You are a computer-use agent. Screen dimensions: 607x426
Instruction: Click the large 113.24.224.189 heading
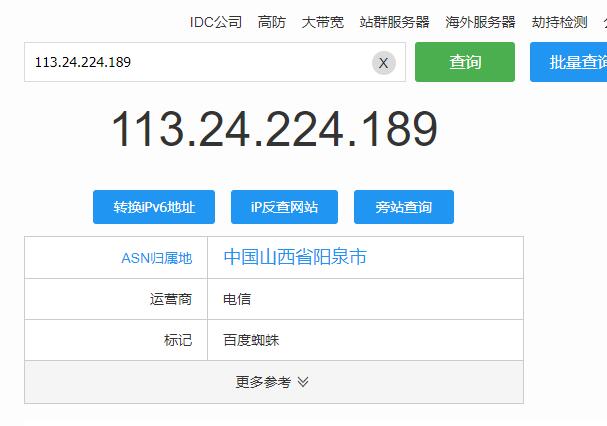coord(274,129)
